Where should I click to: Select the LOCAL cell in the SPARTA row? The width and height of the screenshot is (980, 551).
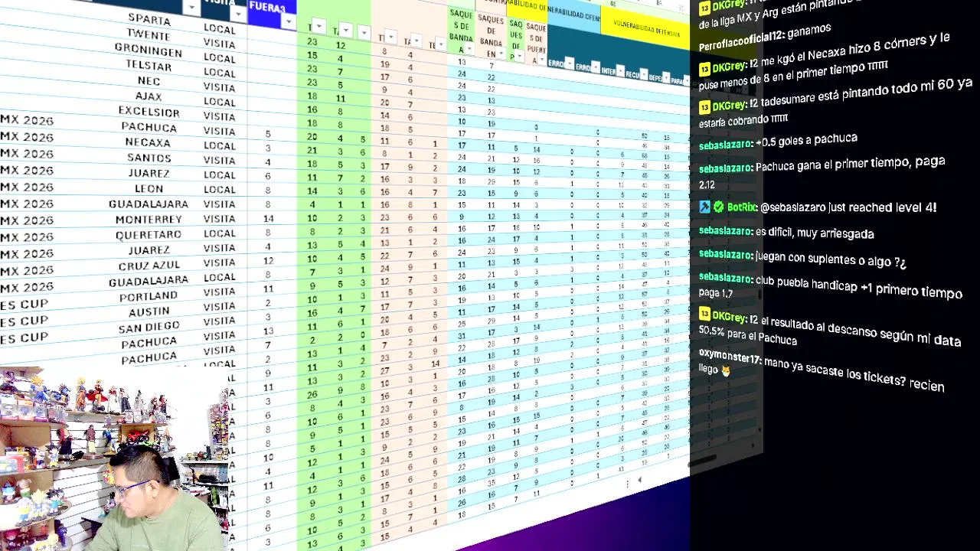[220, 28]
